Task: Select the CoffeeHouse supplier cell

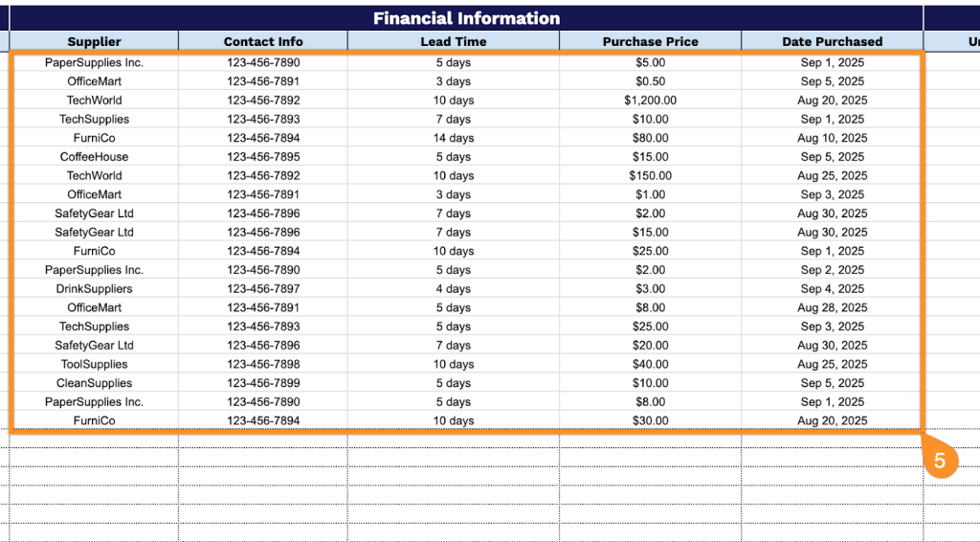Action: pyautogui.click(x=94, y=157)
